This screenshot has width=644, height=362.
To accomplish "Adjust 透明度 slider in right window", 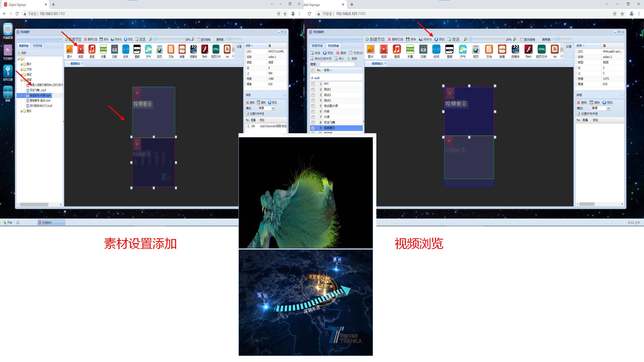I will (x=558, y=39).
